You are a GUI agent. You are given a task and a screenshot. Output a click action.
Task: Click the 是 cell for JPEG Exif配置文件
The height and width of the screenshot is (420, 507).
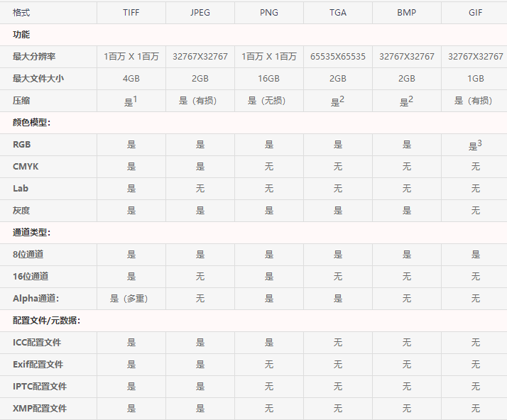[200, 364]
